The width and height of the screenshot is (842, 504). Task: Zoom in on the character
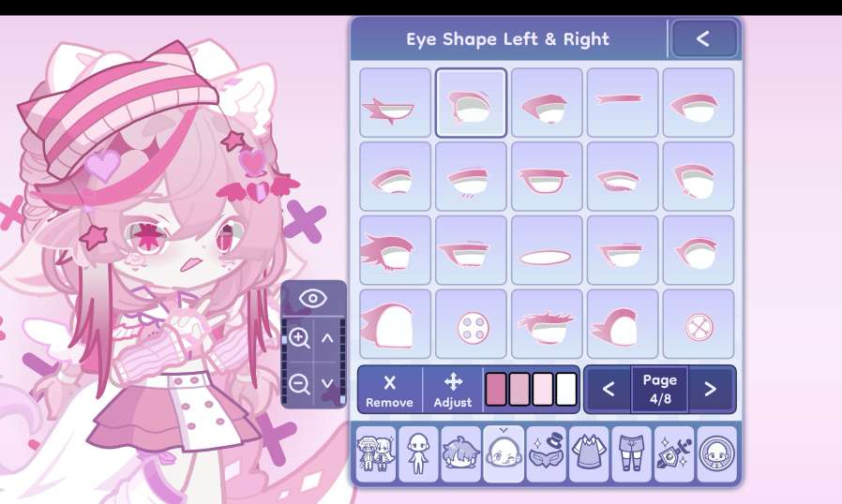[299, 338]
